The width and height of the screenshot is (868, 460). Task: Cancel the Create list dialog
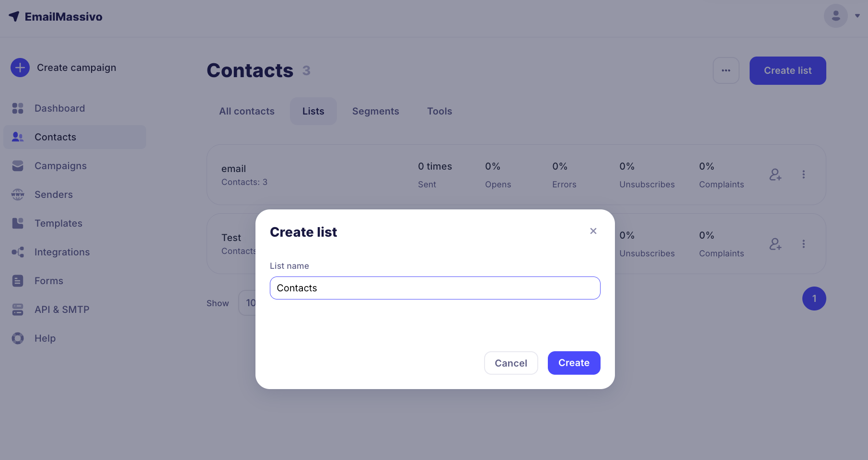click(510, 363)
